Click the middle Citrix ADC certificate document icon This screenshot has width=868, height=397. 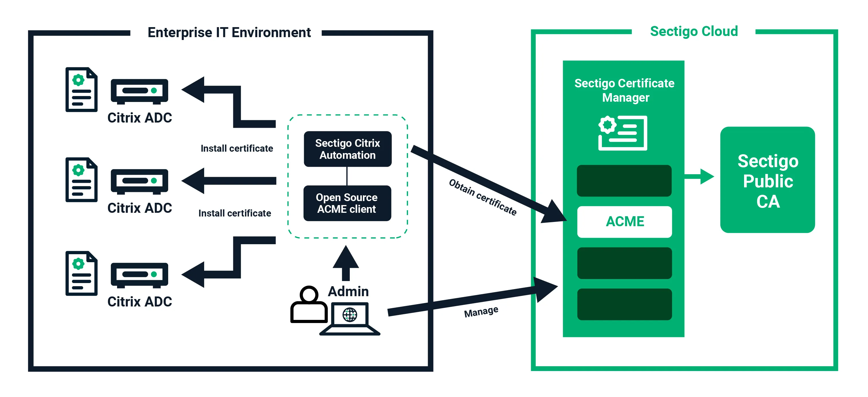click(82, 180)
